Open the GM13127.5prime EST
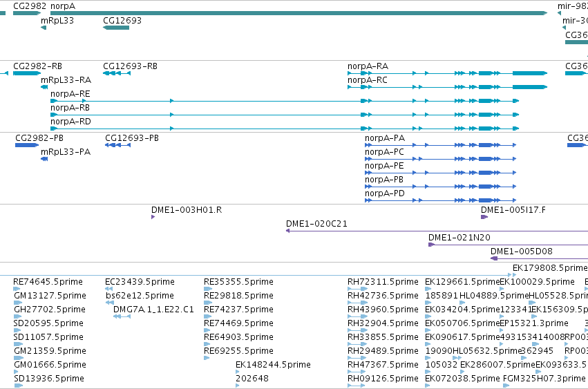The height and width of the screenshot is (389, 588). click(18, 303)
